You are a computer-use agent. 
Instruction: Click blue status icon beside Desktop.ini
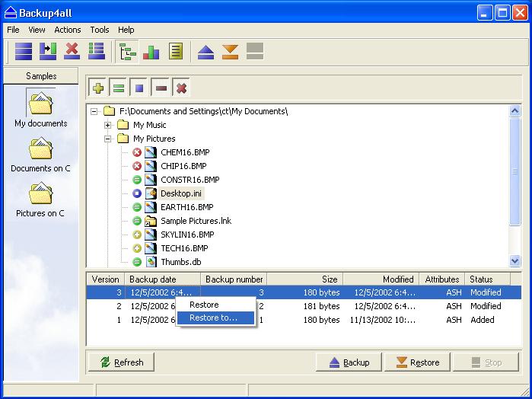coord(137,193)
